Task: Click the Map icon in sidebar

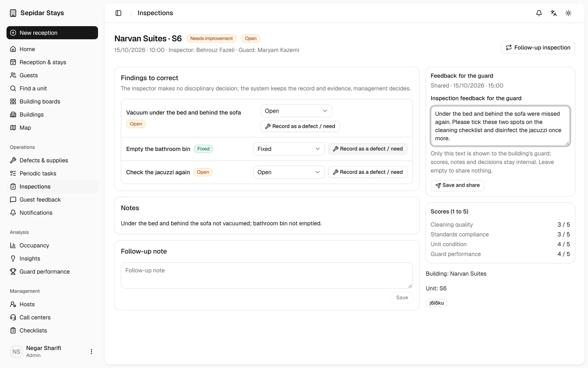Action: [x=13, y=128]
